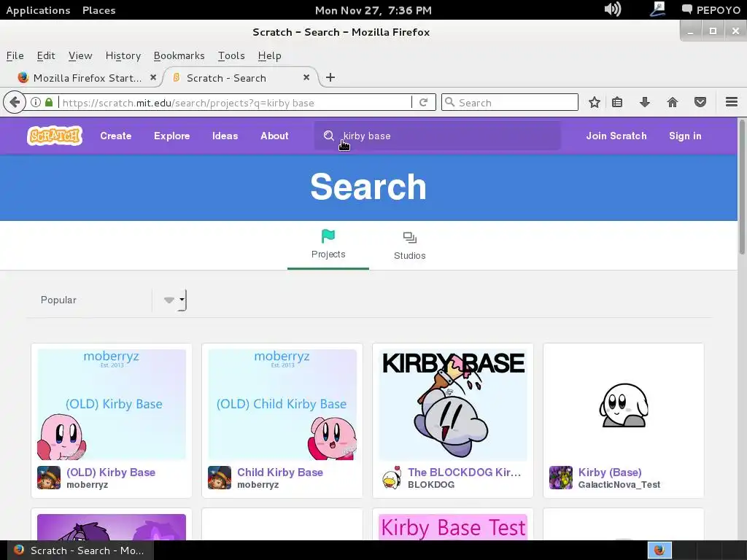The height and width of the screenshot is (560, 747).
Task: Open the Bookmarks menu
Action: 179,55
